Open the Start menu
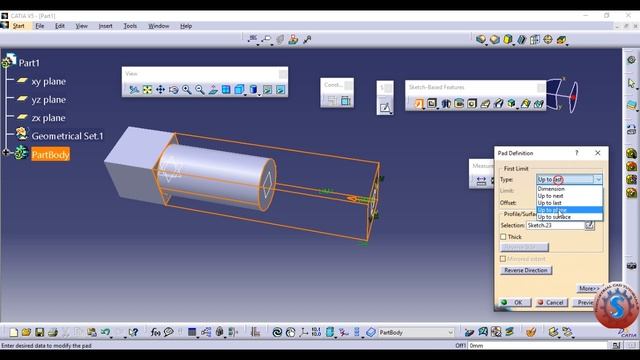This screenshot has width=640, height=360. click(18, 26)
